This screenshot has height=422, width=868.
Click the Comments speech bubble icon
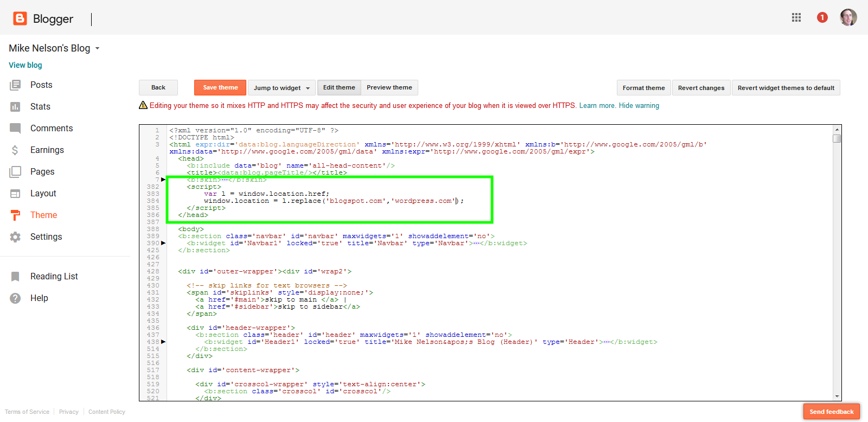15,129
